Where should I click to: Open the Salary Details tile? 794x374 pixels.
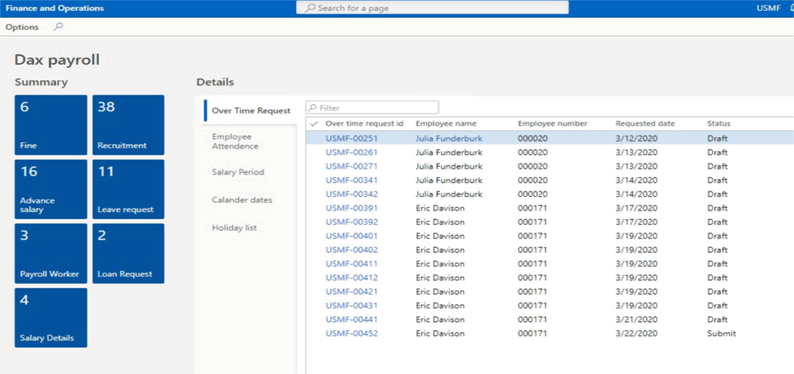[51, 318]
